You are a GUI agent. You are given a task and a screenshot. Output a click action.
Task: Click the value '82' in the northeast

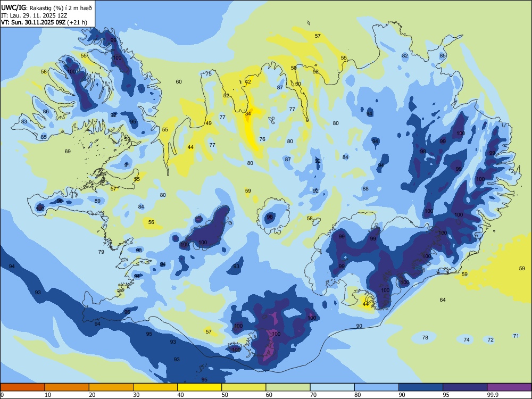pos(405,56)
